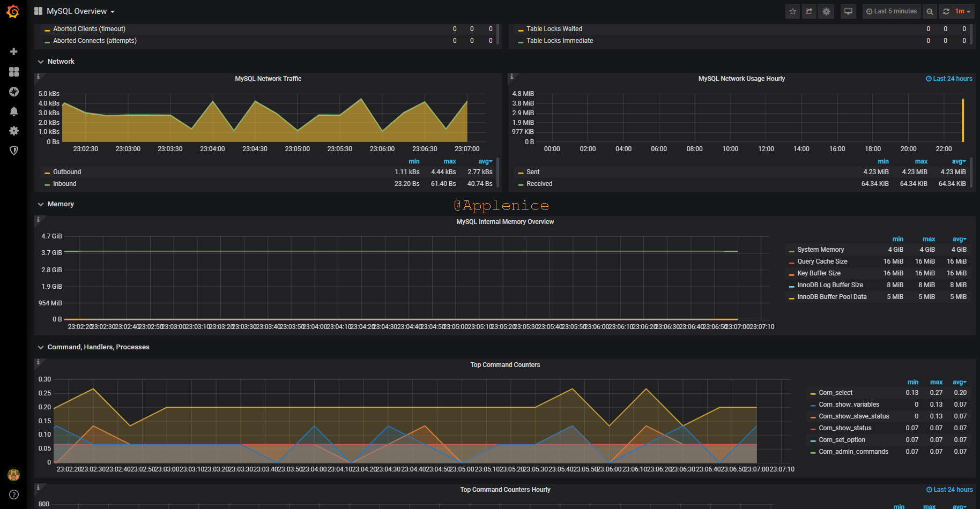980x509 pixels.
Task: Open Grafana home logo
Action: point(13,11)
